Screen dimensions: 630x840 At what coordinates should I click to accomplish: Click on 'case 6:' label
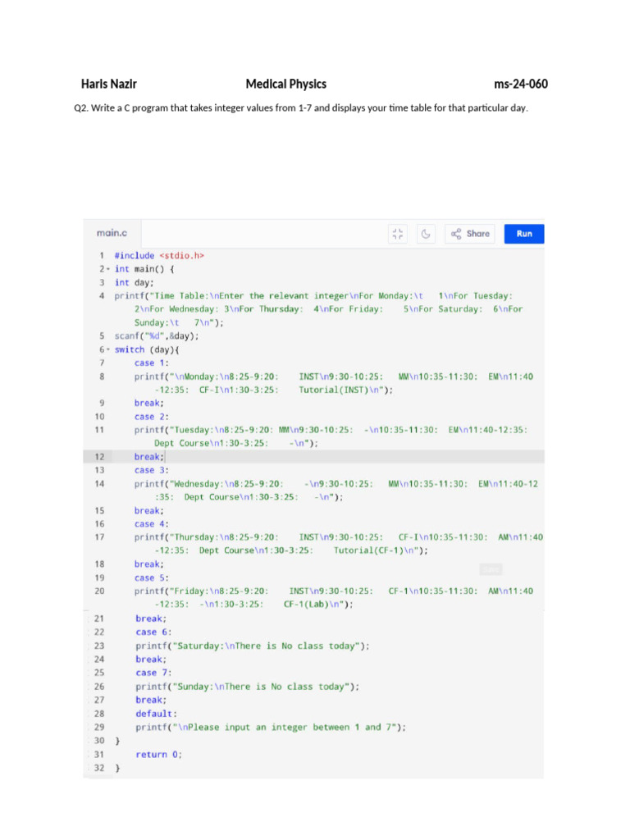coord(153,632)
